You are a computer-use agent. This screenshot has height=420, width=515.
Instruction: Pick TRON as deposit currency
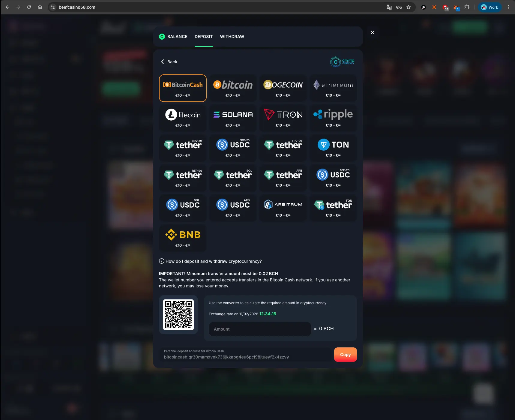[x=283, y=118]
